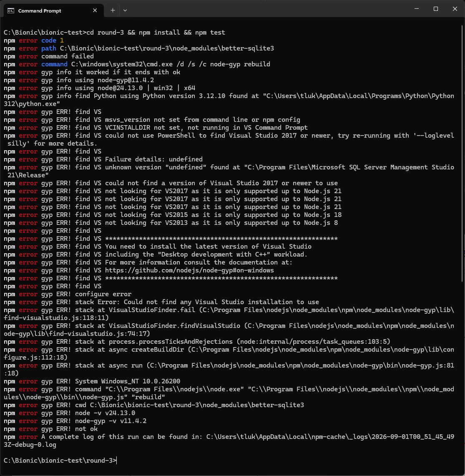Click the debug-0.log file path
465x476 pixels.
[229, 441]
